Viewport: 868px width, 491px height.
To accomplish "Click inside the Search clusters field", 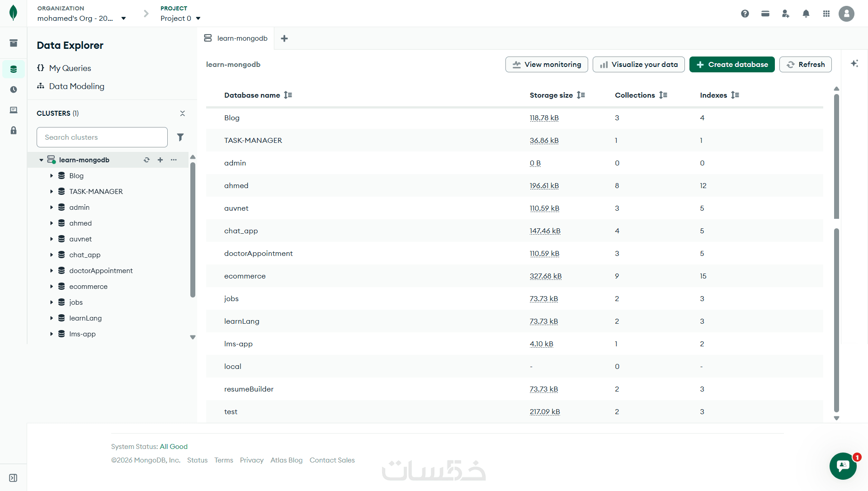I will 102,137.
